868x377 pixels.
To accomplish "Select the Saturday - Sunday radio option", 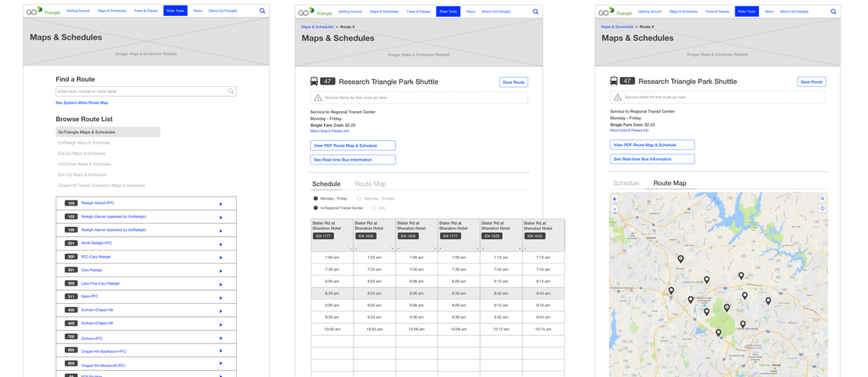I will (x=359, y=198).
